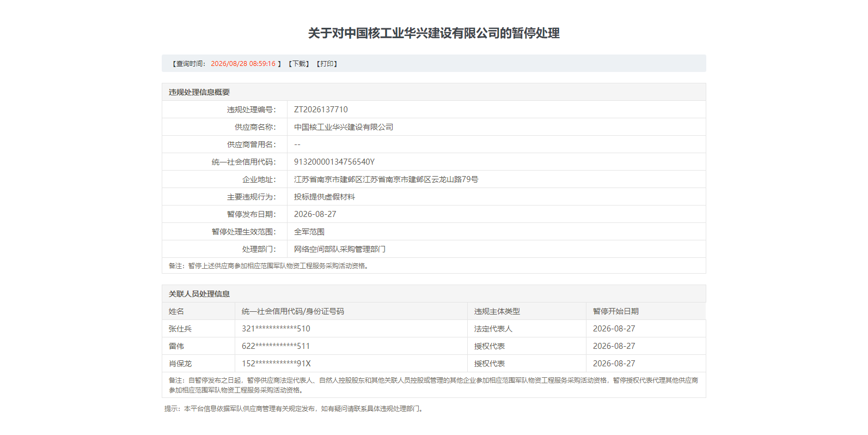Select credit code 91320000134756540Y
Viewport: 868px width, 435px height.
pos(334,162)
